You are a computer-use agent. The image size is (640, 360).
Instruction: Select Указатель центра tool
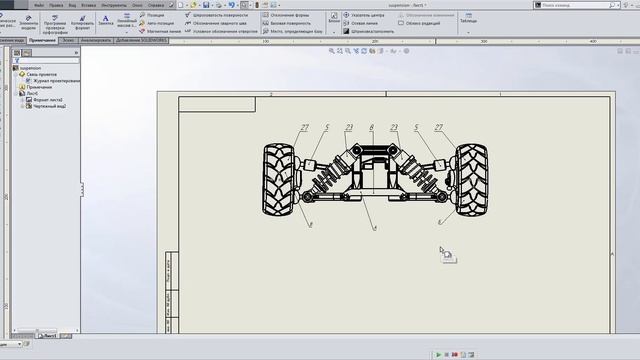364,15
